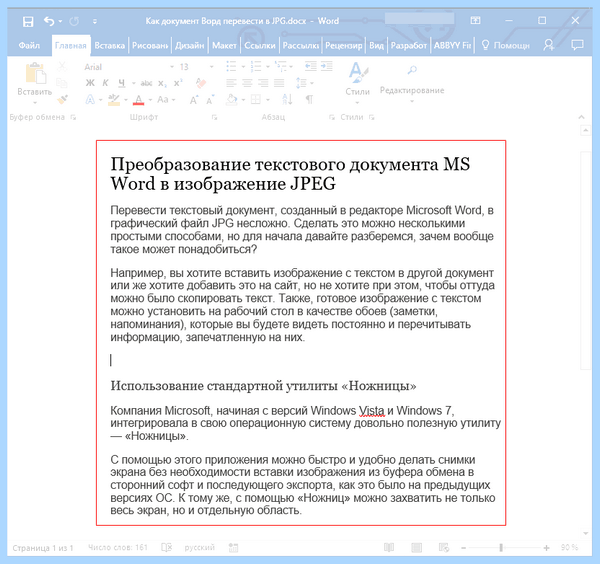The height and width of the screenshot is (564, 600).
Task: Click the русский language indicator
Action: click(199, 548)
